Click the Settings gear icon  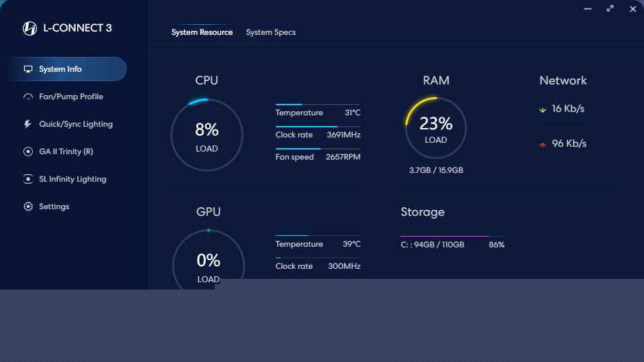28,206
